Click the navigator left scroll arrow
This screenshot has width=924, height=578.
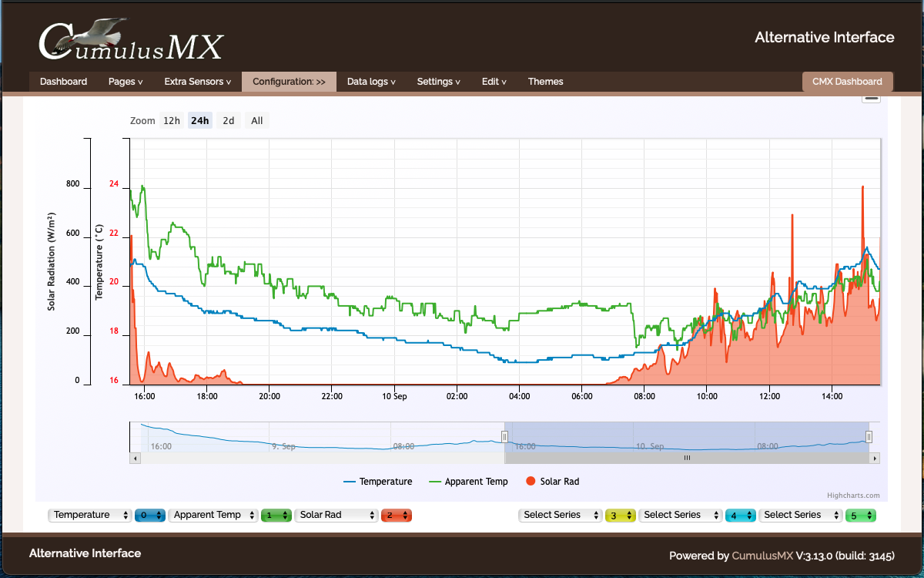[136, 458]
